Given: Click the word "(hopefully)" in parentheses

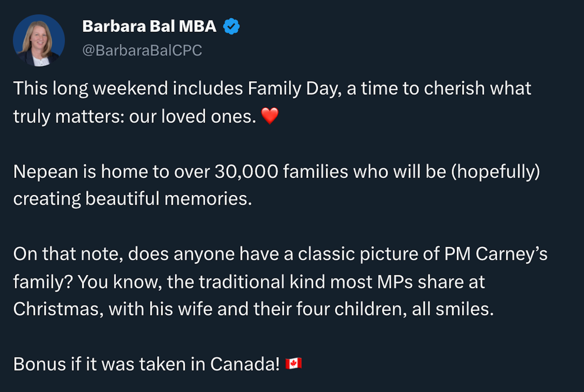Looking at the screenshot, I should point(495,171).
